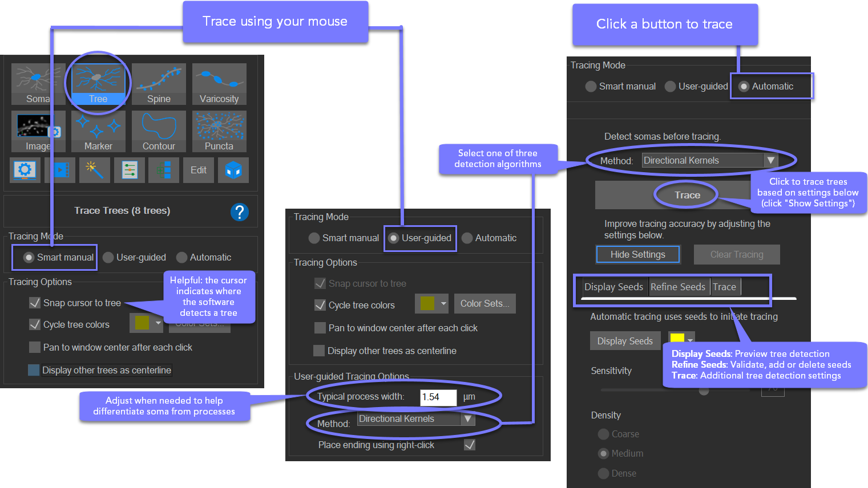Switch to the Display Seeds tab

point(613,287)
